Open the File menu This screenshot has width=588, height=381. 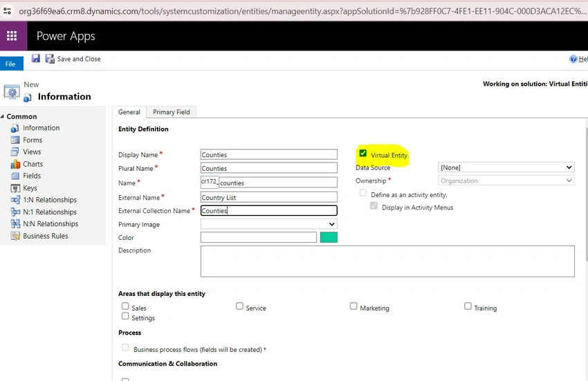pyautogui.click(x=11, y=64)
